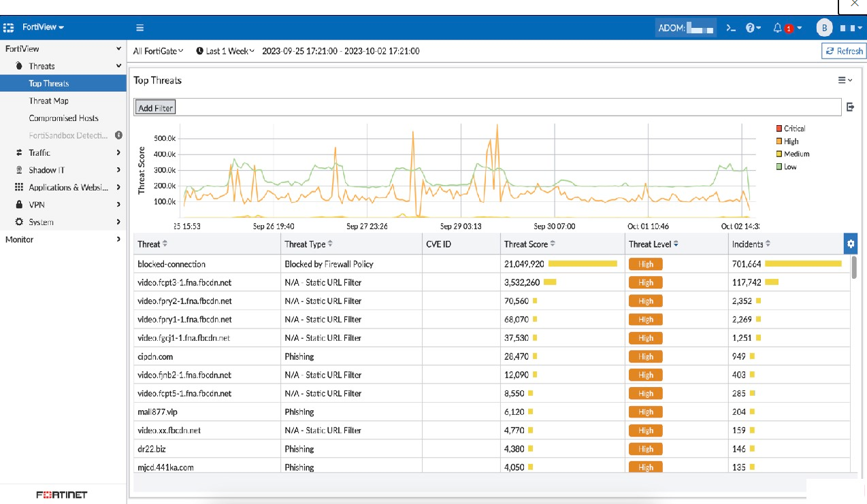Sort by Incidents column arrows

coord(768,244)
